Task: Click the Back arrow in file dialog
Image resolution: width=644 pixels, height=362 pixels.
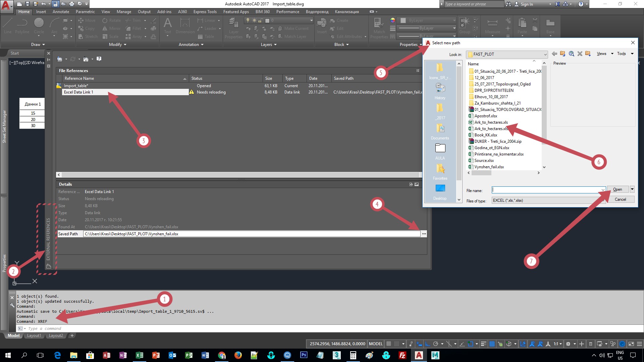Action: [x=554, y=54]
